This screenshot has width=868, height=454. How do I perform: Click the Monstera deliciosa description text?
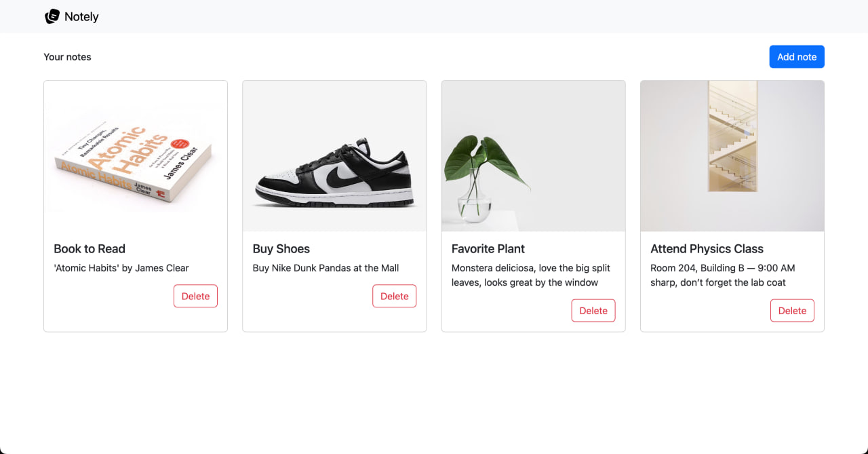click(x=530, y=275)
